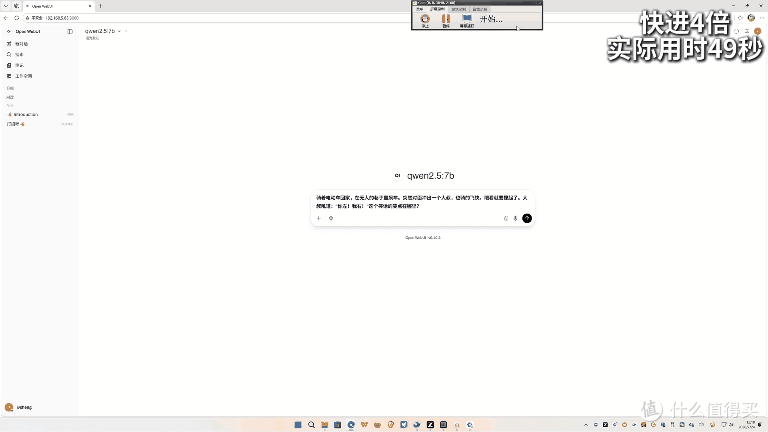Viewport: 768px width, 432px height.
Task: Open the chat controls icon left of the page avatar
Action: 747,31
